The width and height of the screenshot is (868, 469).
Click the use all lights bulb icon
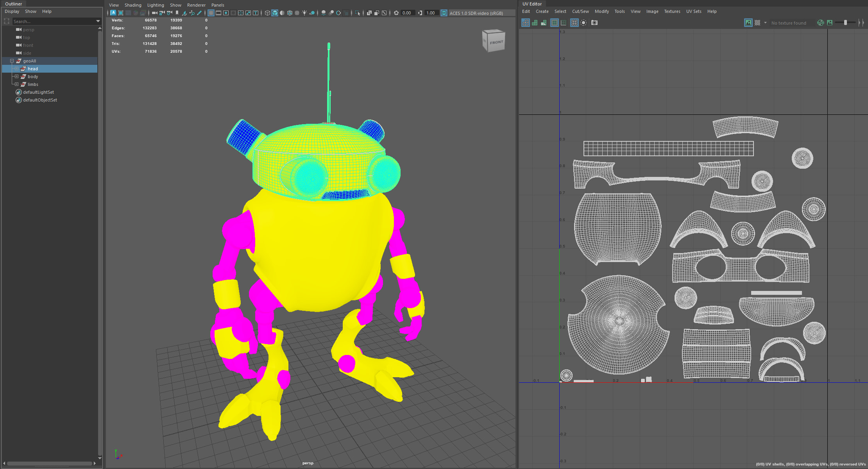[304, 13]
